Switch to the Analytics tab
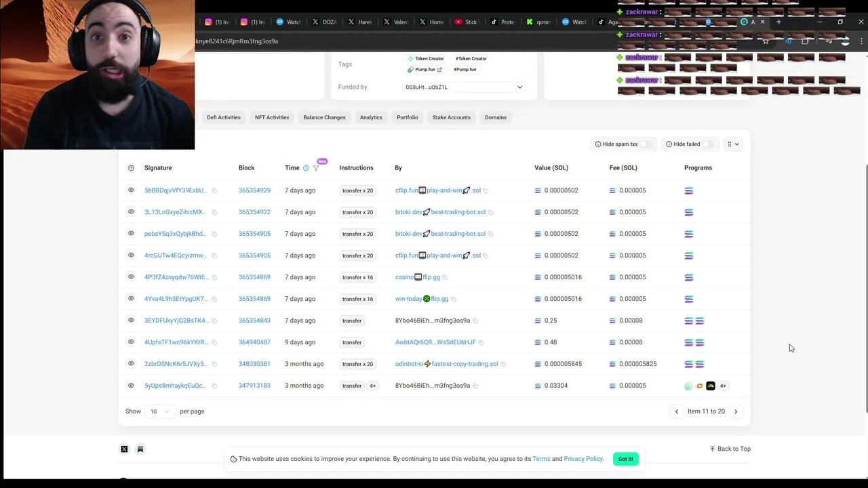 pyautogui.click(x=371, y=117)
